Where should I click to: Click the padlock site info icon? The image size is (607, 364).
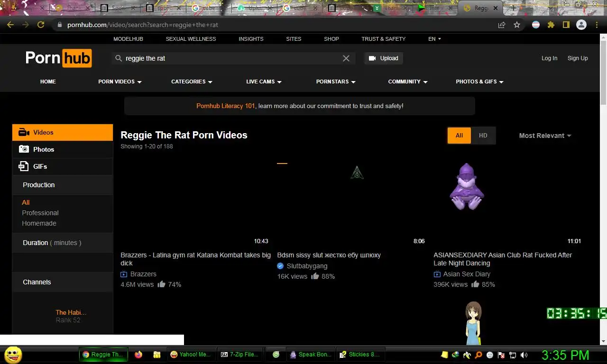pos(59,25)
